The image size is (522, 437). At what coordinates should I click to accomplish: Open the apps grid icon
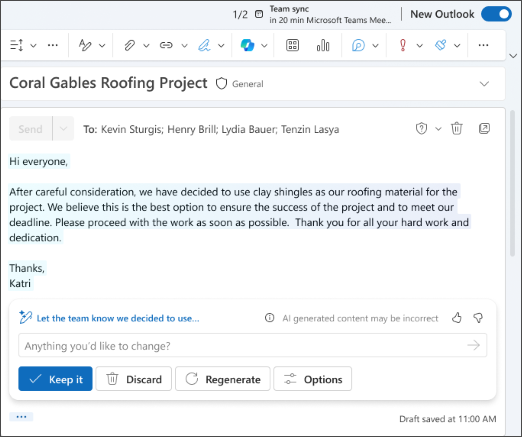pyautogui.click(x=292, y=45)
